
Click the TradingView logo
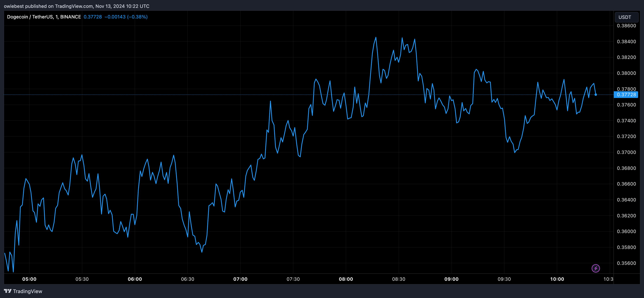23,291
